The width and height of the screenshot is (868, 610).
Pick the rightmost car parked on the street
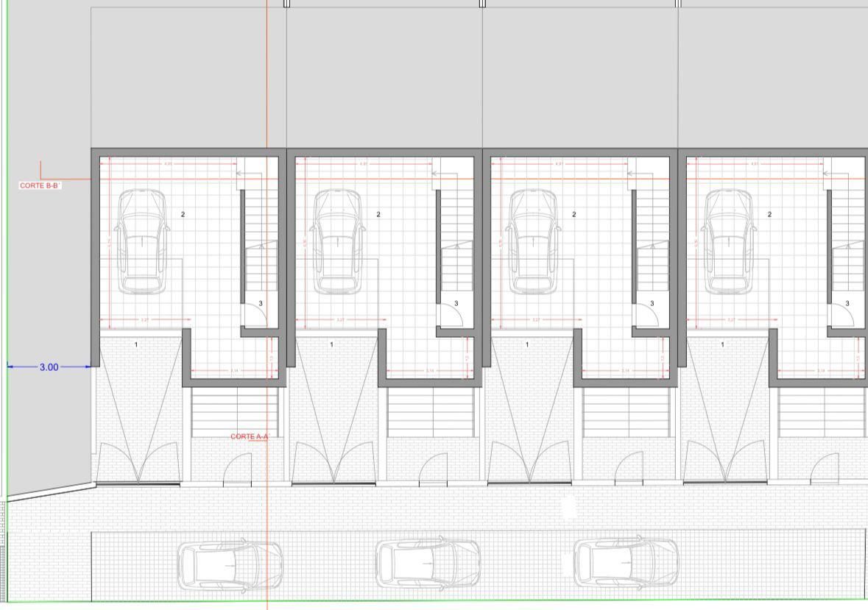626,563
